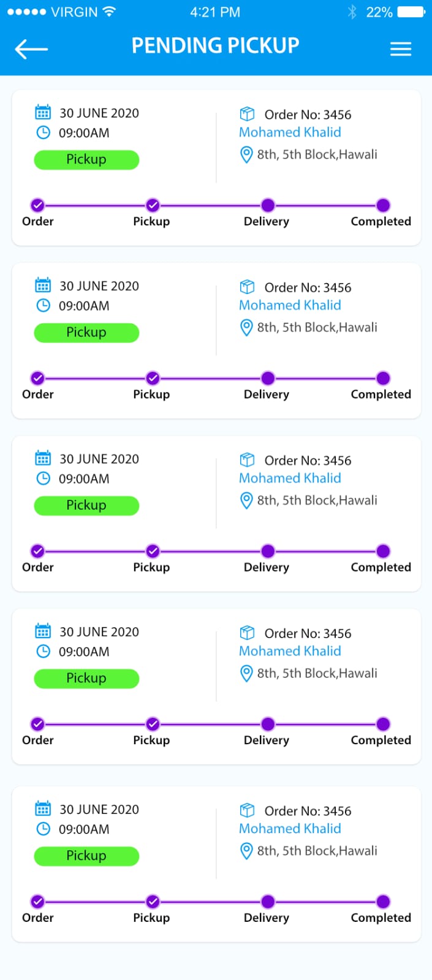Tap package box icon on third card
Image resolution: width=432 pixels, height=980 pixels.
pos(247,460)
